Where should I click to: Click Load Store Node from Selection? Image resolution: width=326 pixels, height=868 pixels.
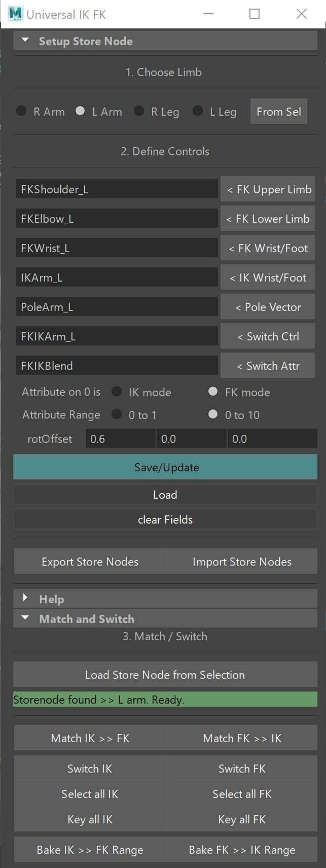click(165, 675)
